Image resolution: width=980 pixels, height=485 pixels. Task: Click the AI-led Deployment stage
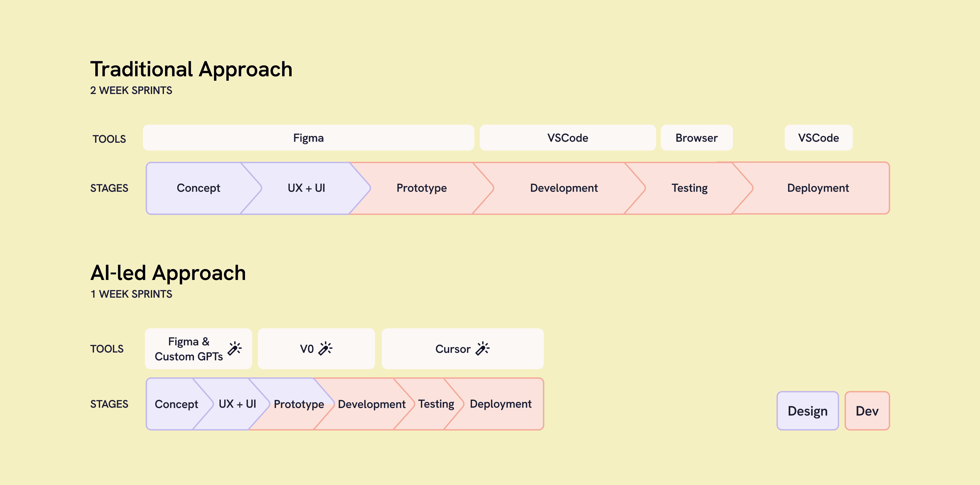coord(500,404)
